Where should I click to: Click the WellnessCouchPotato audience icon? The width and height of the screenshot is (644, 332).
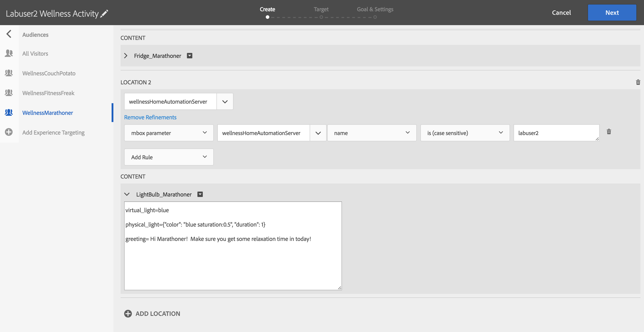[9, 73]
